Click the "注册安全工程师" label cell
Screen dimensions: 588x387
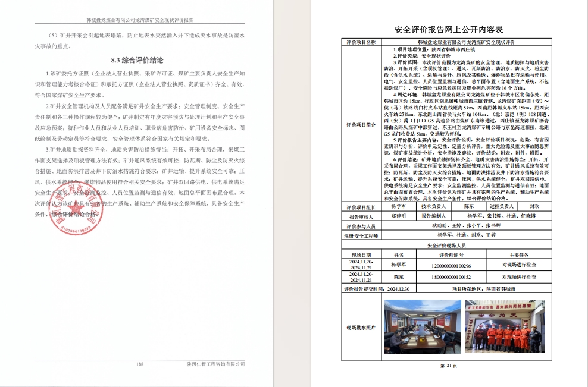(x=361, y=236)
